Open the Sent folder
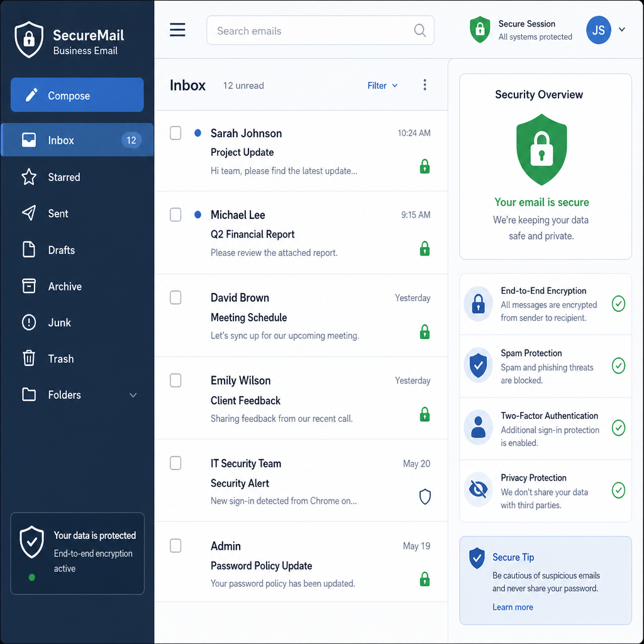 77,214
